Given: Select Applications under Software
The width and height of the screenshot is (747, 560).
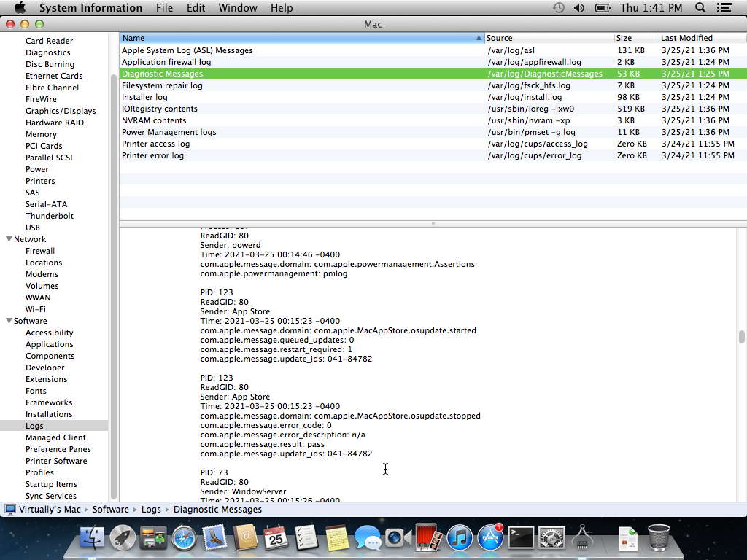Looking at the screenshot, I should [x=50, y=344].
